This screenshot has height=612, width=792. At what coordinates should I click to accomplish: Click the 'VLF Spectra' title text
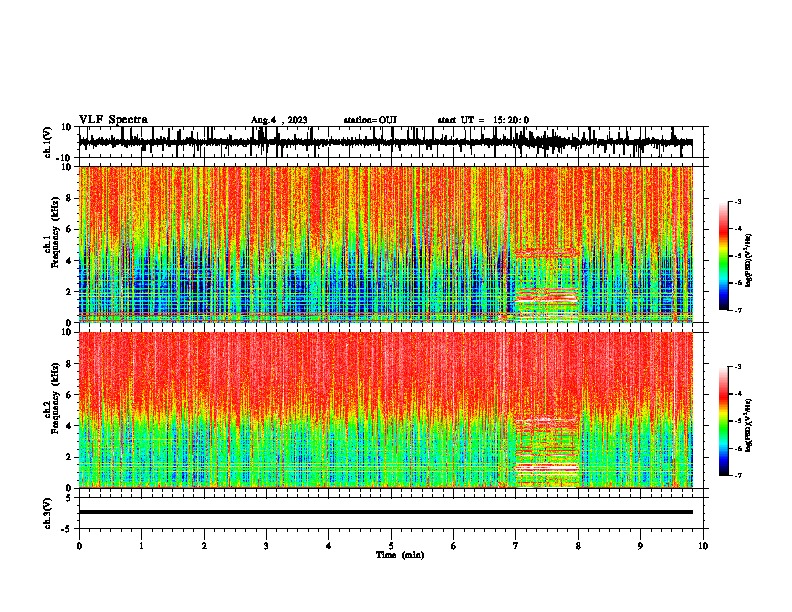tap(113, 120)
